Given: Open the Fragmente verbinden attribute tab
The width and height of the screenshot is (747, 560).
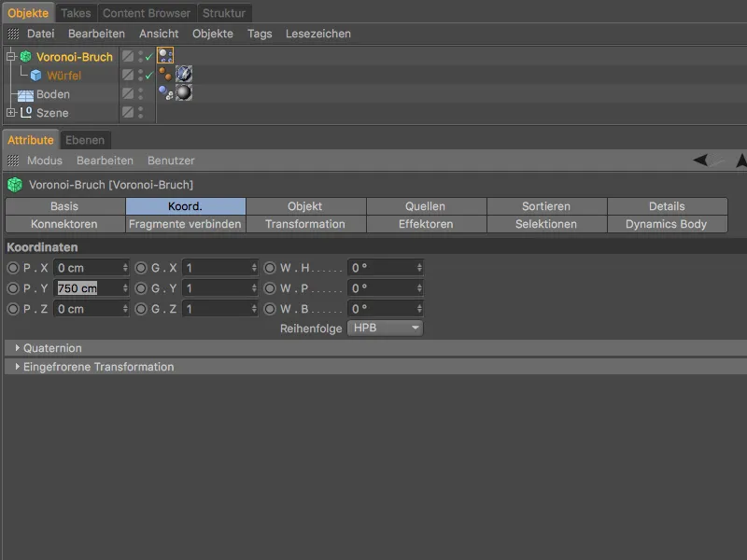Looking at the screenshot, I should pyautogui.click(x=185, y=224).
